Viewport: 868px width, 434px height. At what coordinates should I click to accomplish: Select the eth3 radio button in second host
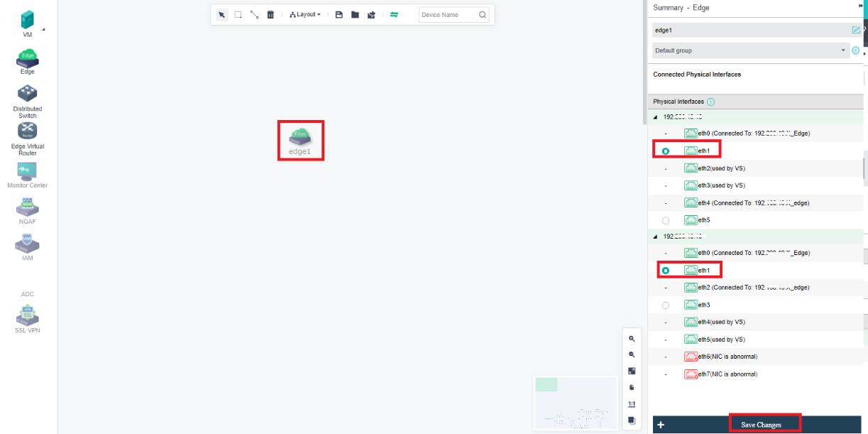pos(665,305)
